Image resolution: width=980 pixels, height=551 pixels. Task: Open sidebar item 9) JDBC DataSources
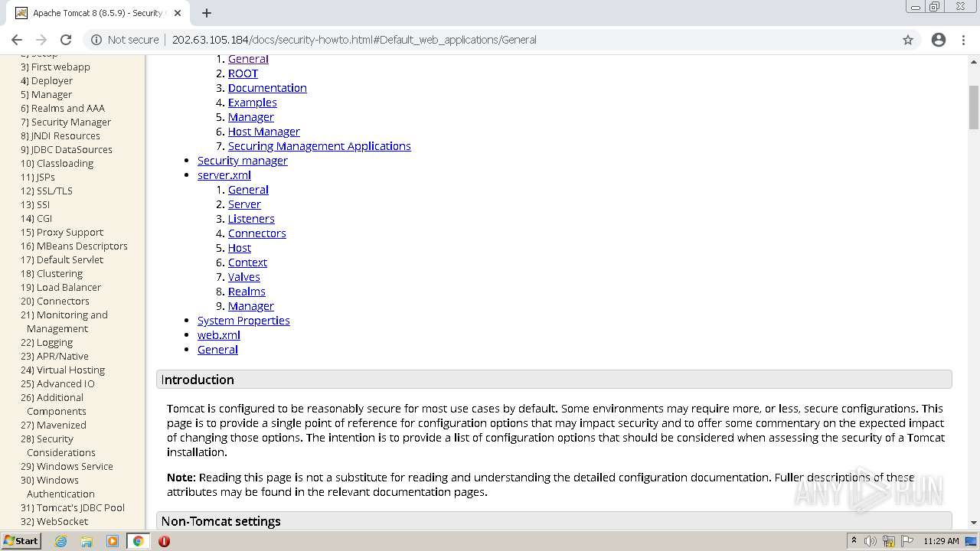coord(67,150)
